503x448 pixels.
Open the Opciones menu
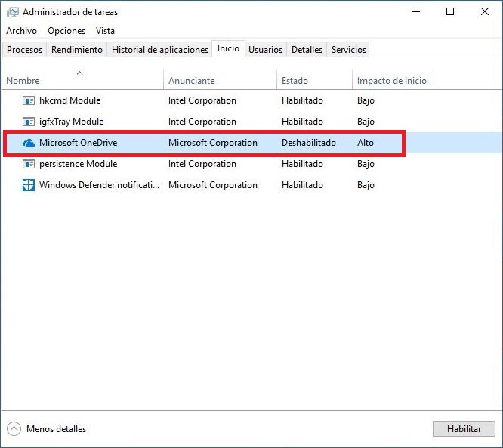pos(66,31)
